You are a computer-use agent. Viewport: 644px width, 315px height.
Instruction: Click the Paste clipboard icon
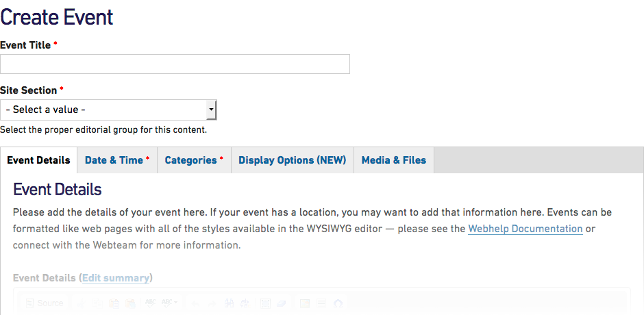point(114,303)
